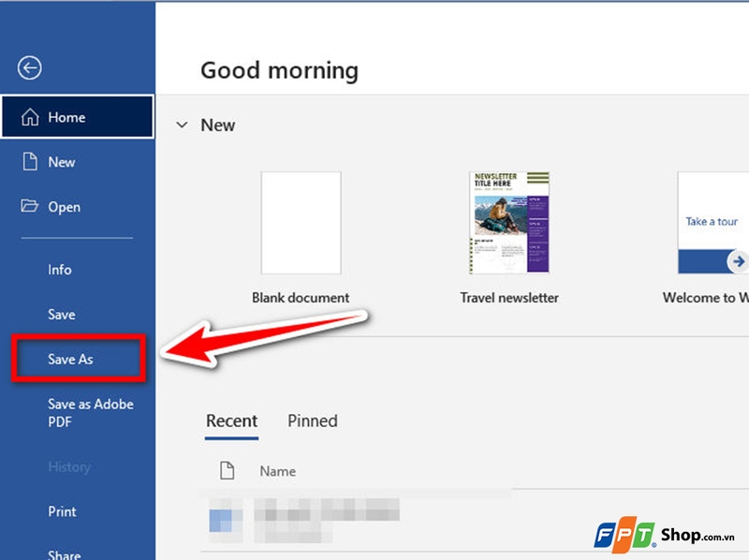Image resolution: width=749 pixels, height=560 pixels.
Task: Create a Blank document from thumbnail
Action: pyautogui.click(x=301, y=223)
